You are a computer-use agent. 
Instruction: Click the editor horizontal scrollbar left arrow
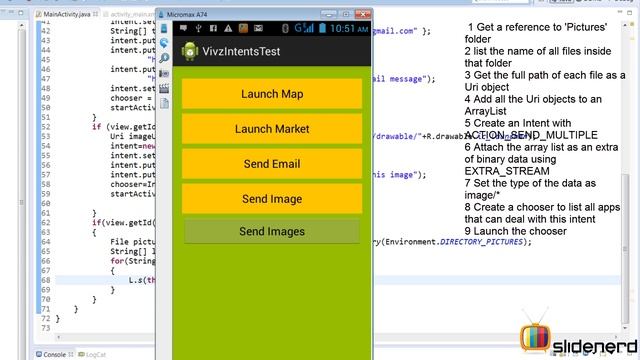pyautogui.click(x=59, y=337)
